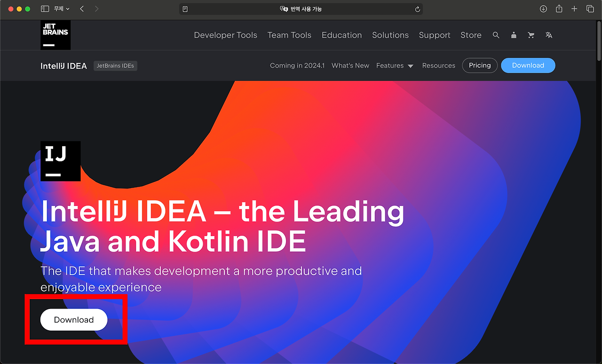Click the Safari share icon
The width and height of the screenshot is (602, 364).
click(559, 8)
